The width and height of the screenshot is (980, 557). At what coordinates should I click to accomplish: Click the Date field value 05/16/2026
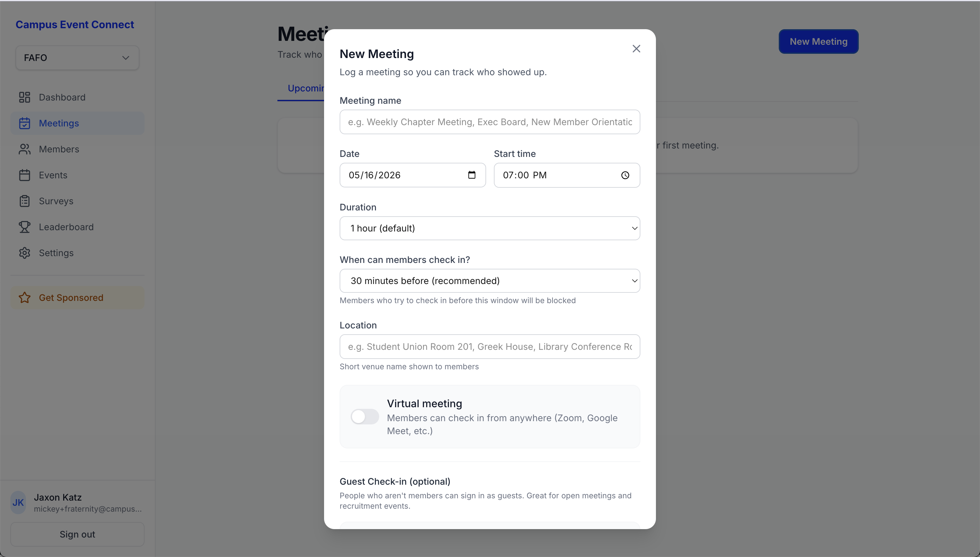[375, 175]
